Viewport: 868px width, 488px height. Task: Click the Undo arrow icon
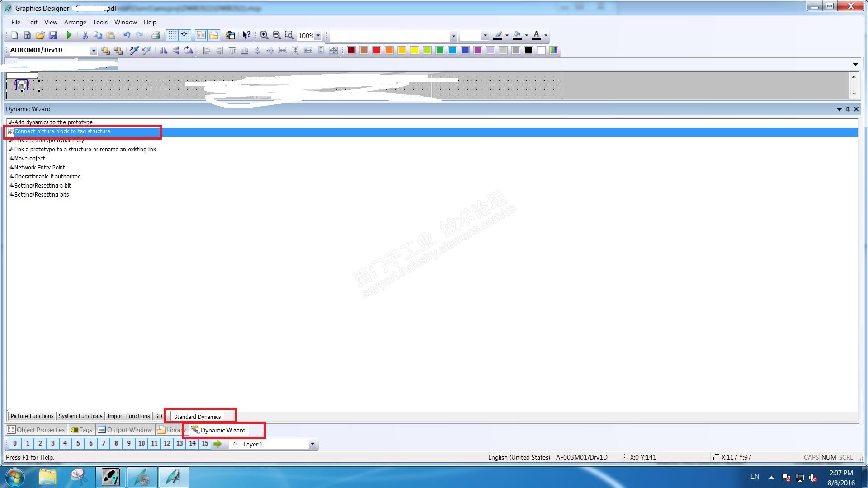127,35
